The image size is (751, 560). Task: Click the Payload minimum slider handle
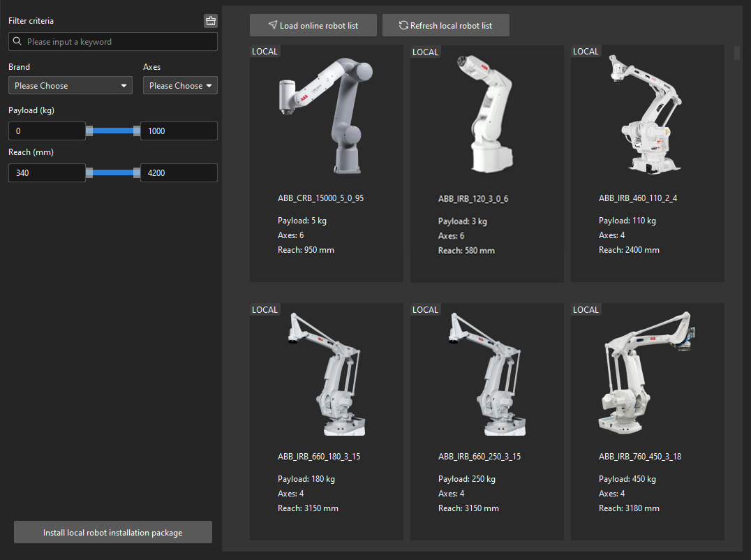[89, 131]
